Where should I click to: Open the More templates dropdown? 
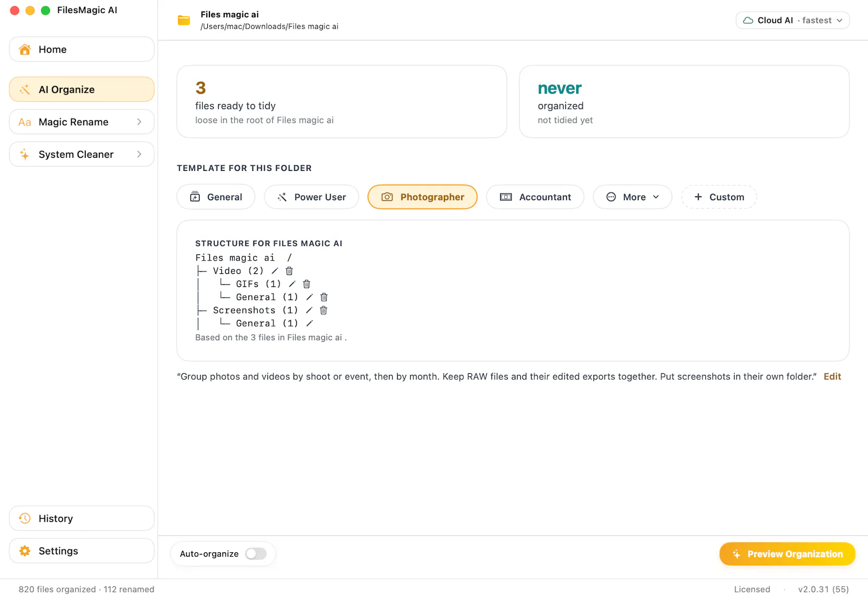tap(633, 197)
